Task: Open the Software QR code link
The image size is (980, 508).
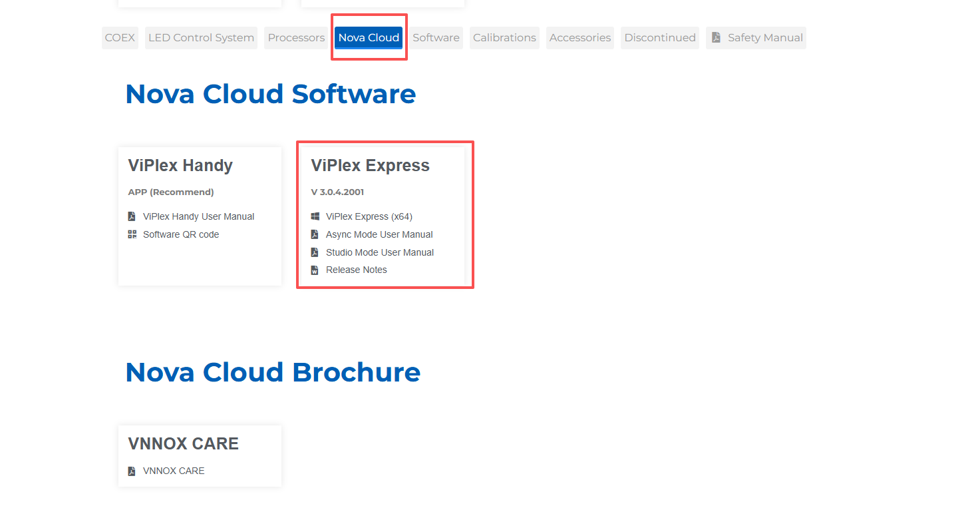Action: tap(181, 234)
